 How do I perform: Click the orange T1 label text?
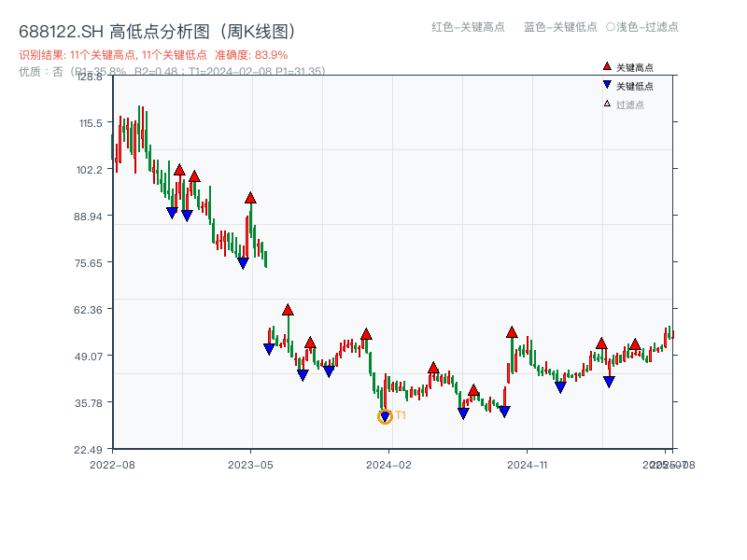click(401, 415)
